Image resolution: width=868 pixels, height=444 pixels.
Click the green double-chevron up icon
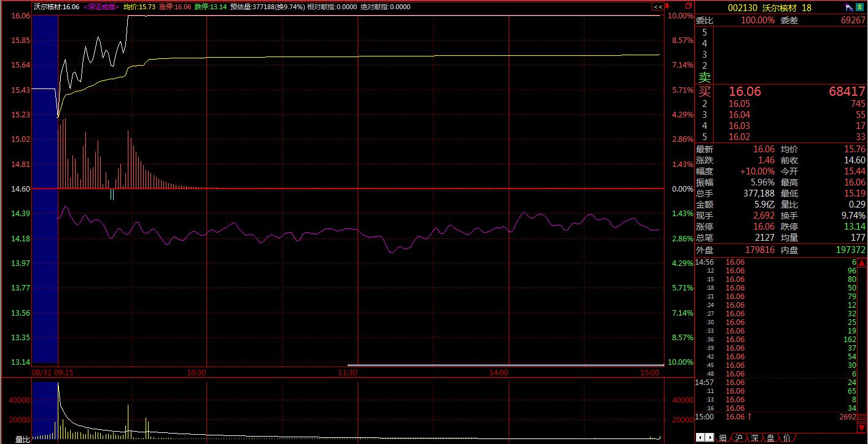(x=859, y=7)
